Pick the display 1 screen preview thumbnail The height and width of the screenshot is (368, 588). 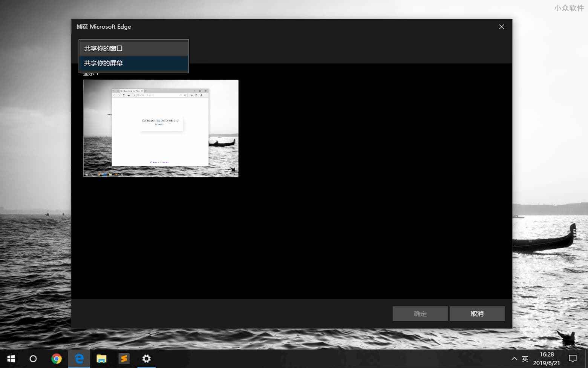click(161, 128)
